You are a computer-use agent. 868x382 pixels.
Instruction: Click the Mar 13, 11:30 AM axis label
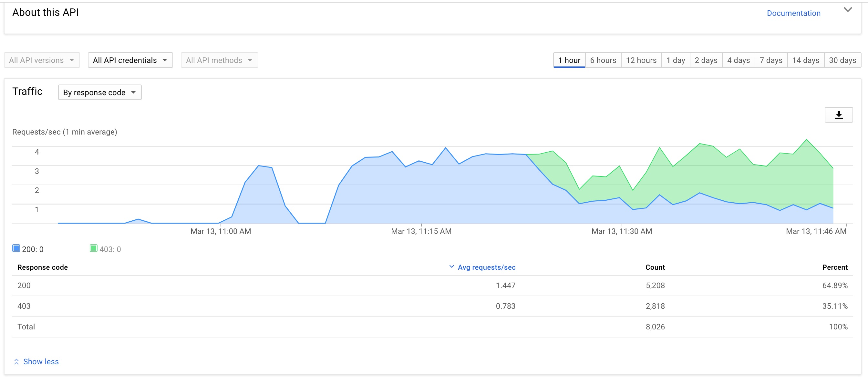tap(622, 231)
